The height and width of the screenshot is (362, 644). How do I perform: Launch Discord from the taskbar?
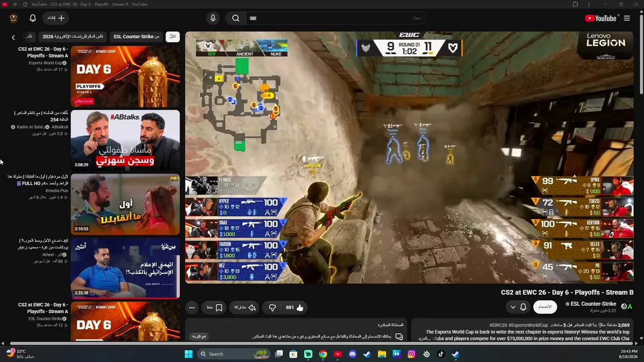pyautogui.click(x=352, y=354)
